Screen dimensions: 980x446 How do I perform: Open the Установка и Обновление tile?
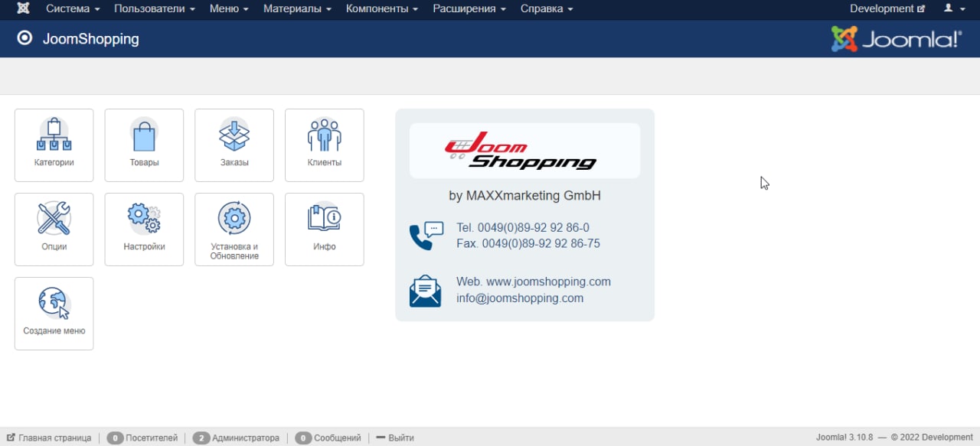coord(234,230)
